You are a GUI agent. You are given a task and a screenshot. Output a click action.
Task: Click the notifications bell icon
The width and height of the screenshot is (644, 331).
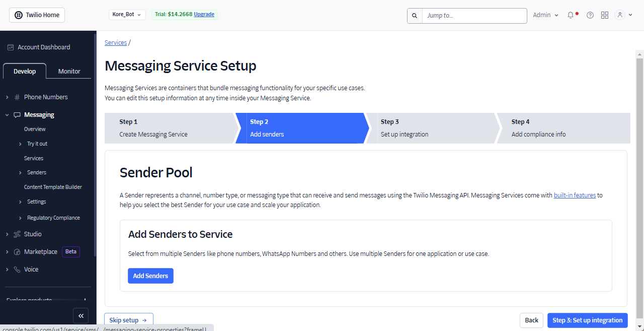571,15
